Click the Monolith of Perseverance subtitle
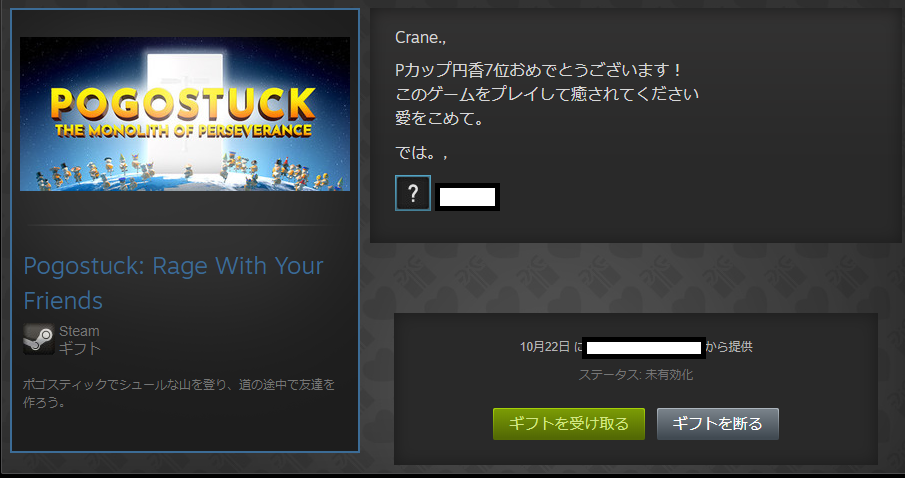The height and width of the screenshot is (478, 905). tap(184, 130)
